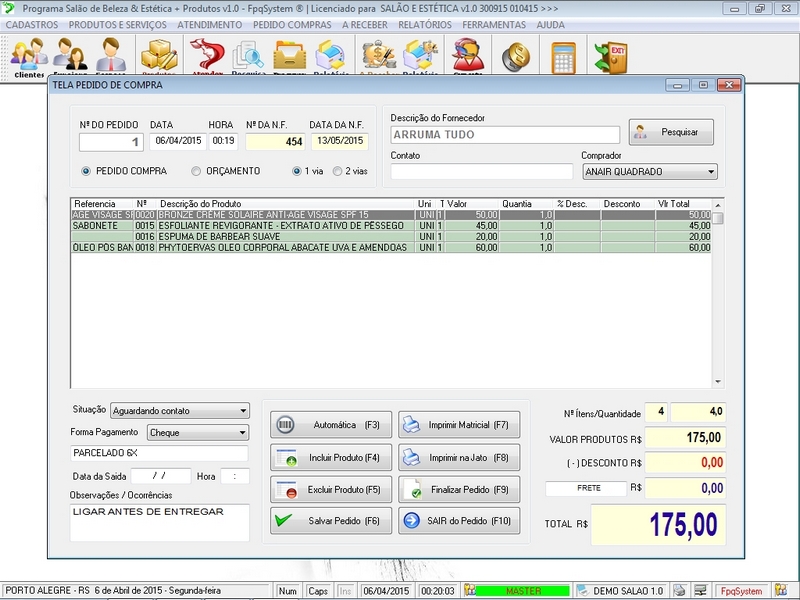Click the headset support agent icon
Viewport: 800px width, 600px height.
tap(466, 56)
